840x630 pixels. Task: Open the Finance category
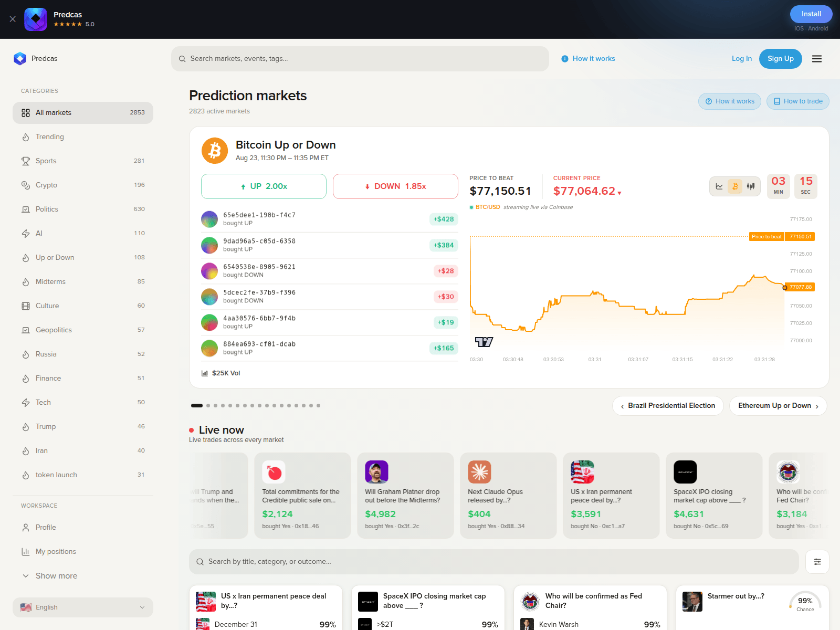(x=83, y=379)
